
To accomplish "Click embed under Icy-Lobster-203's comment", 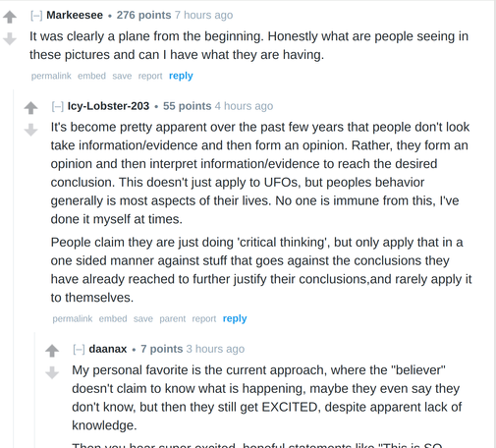I will pos(113,318).
